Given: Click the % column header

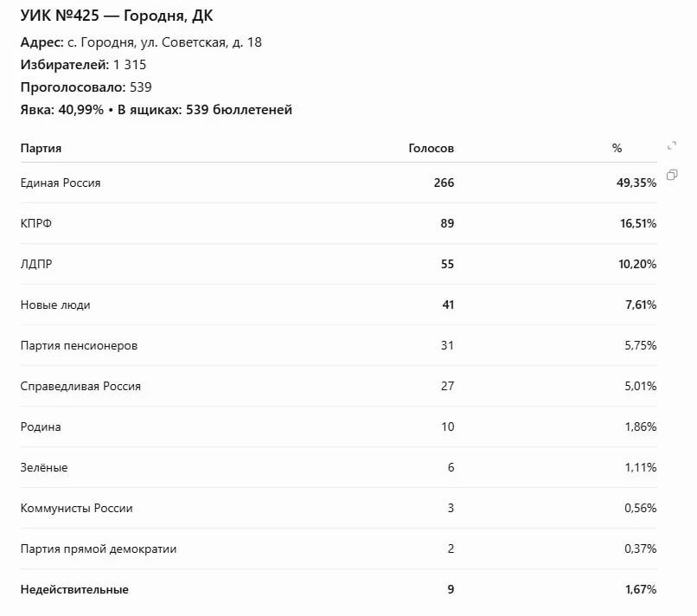Looking at the screenshot, I should pos(617,148).
